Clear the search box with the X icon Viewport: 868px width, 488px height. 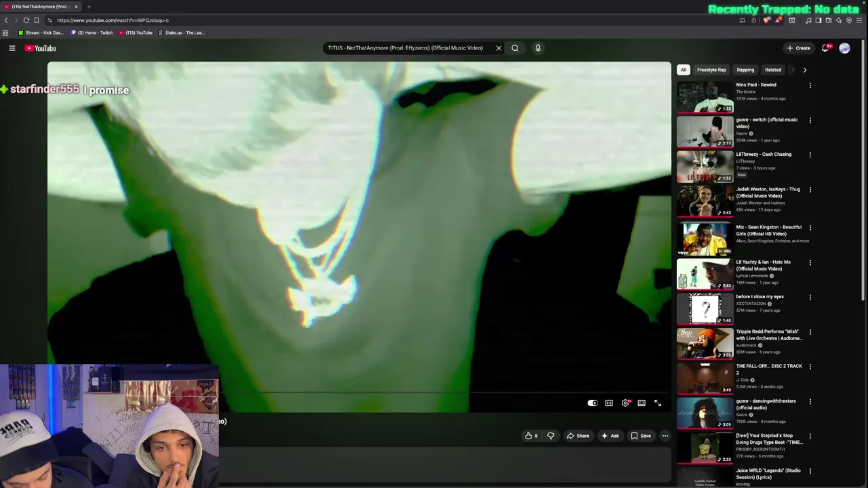point(498,48)
